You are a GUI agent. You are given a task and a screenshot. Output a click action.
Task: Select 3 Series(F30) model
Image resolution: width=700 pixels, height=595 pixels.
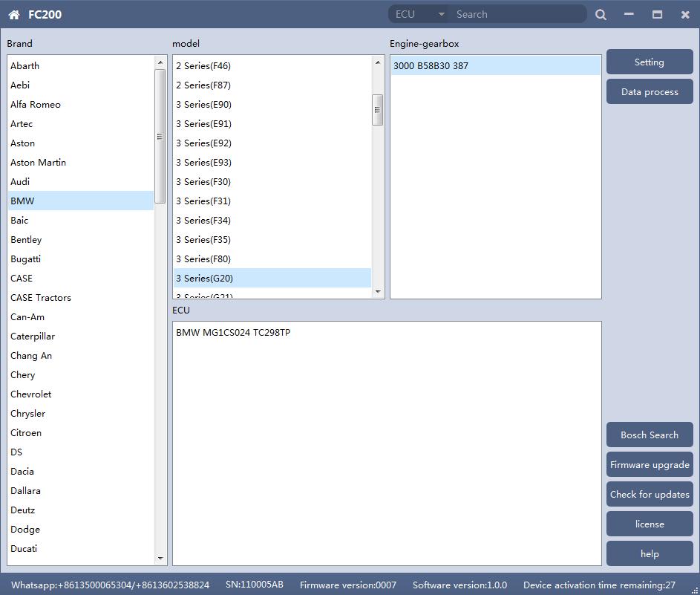[x=203, y=182]
